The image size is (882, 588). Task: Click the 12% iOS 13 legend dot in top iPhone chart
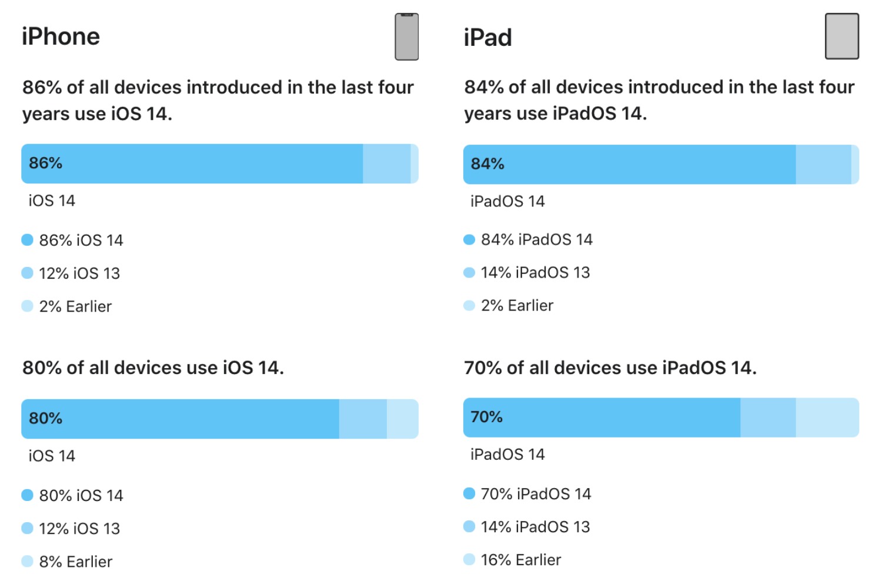[27, 273]
